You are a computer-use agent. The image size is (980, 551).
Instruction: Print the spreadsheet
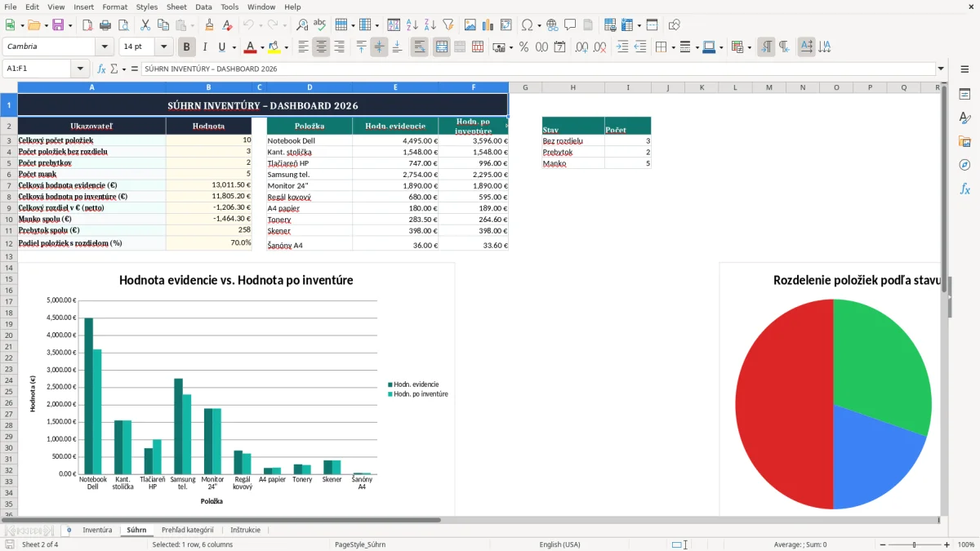click(x=105, y=25)
